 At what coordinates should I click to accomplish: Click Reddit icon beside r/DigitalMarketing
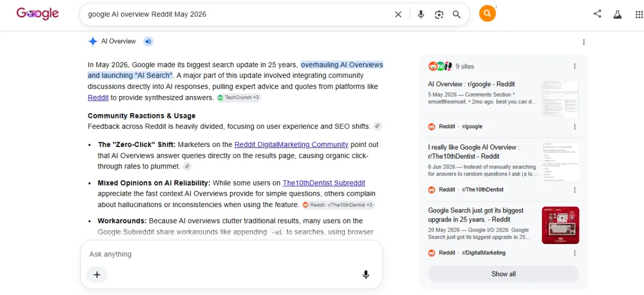point(431,253)
